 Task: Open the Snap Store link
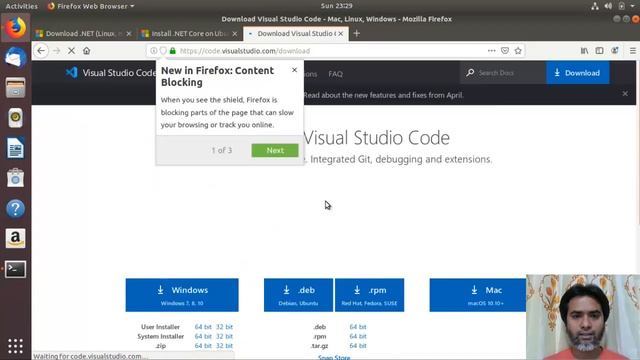334,357
